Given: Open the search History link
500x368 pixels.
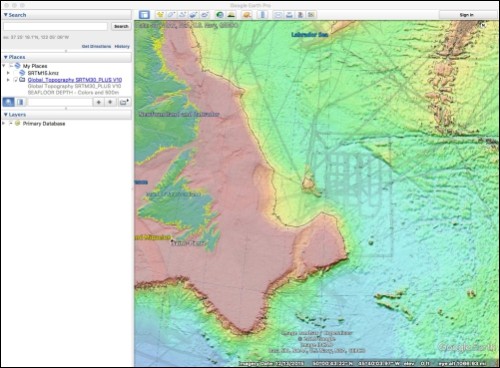Looking at the screenshot, I should tap(122, 46).
